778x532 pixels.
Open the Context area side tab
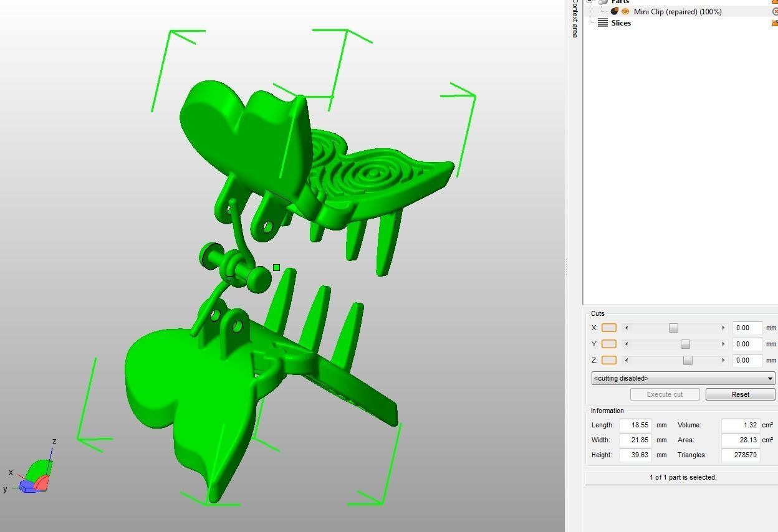coord(574,19)
